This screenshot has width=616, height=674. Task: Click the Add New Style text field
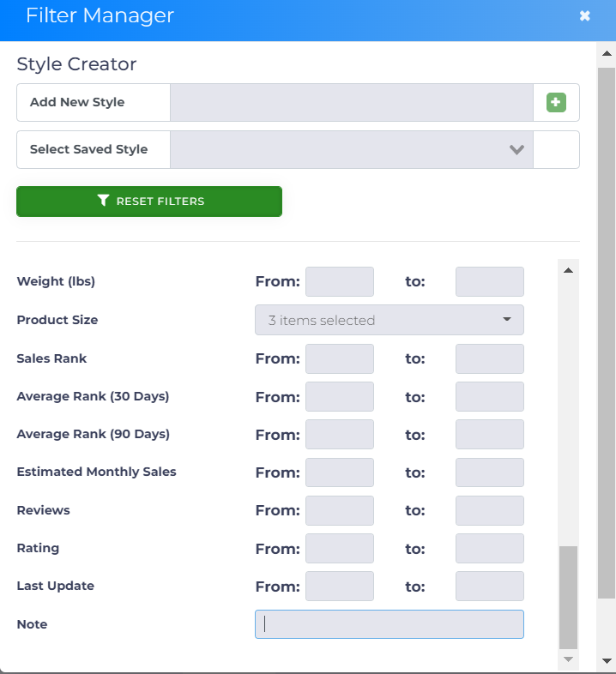352,103
